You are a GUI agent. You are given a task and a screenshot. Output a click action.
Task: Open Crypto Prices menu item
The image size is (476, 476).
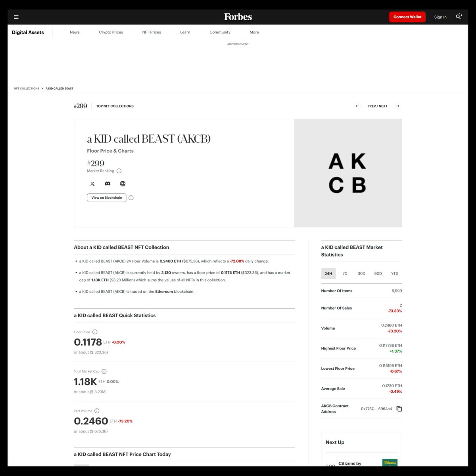click(x=111, y=32)
